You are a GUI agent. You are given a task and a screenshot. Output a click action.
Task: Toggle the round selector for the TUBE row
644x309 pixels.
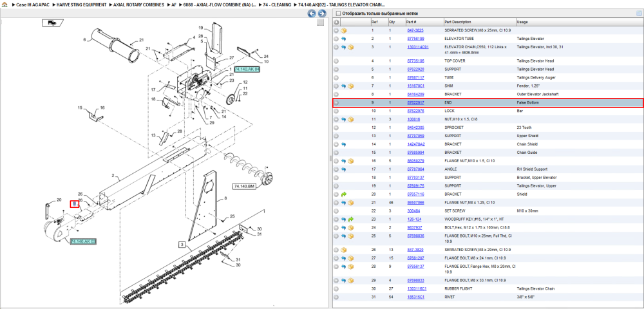pyautogui.click(x=336, y=77)
